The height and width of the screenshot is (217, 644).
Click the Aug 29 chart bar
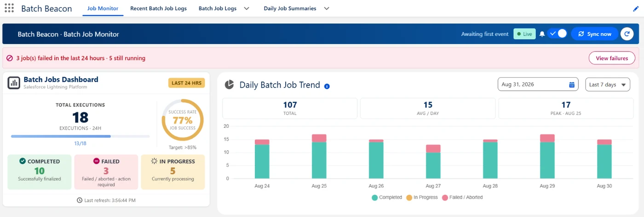coord(547,156)
